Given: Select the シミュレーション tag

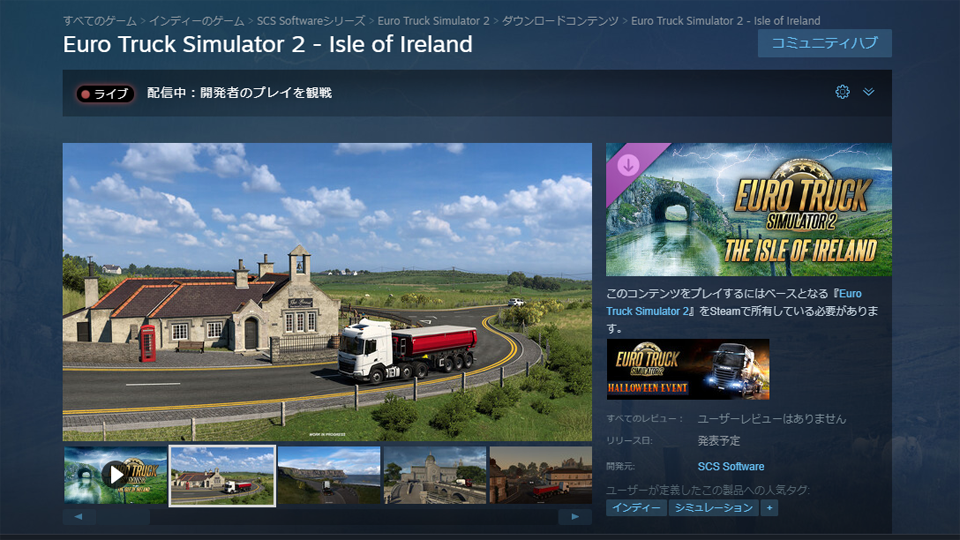Looking at the screenshot, I should (713, 508).
